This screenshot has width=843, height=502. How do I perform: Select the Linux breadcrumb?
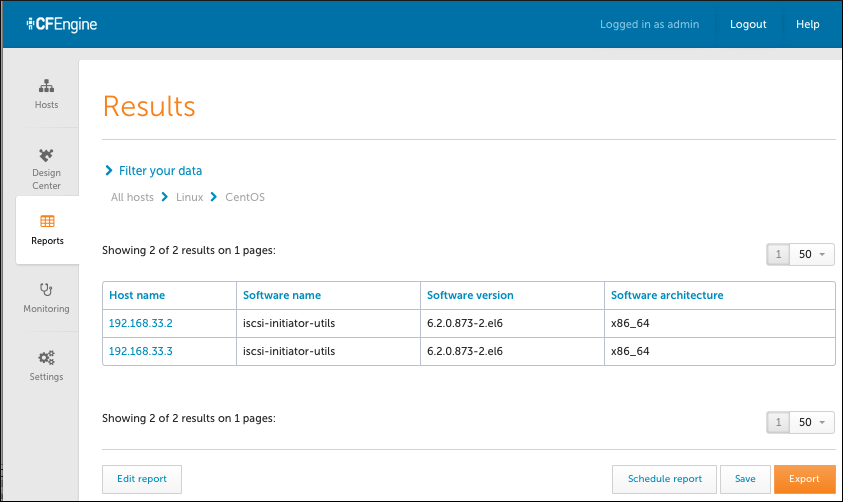click(189, 197)
